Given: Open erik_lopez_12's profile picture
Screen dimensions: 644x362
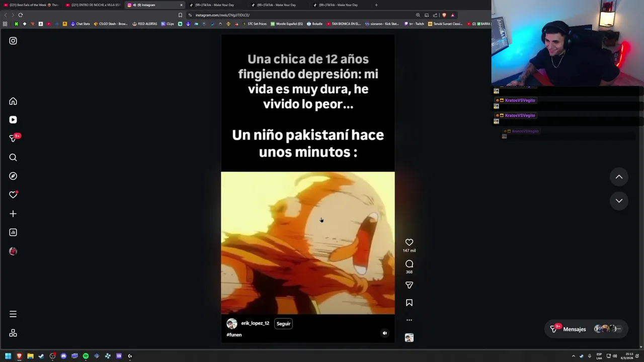Looking at the screenshot, I should coord(232,324).
